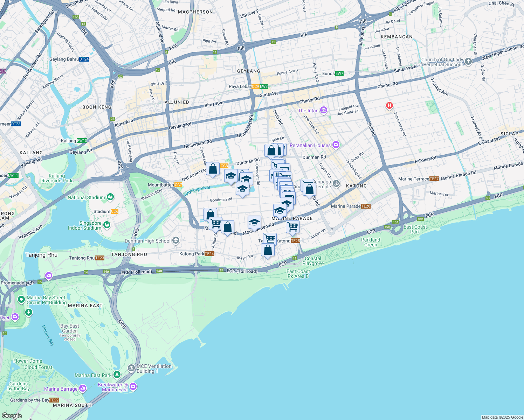Select the Church of Our Lady of Perpetual Succour icon

468,61
